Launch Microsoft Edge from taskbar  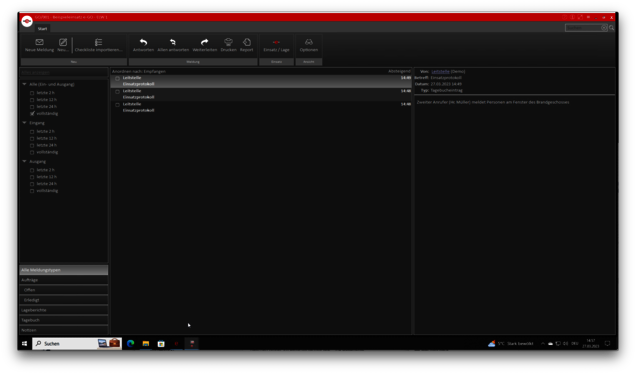(131, 344)
